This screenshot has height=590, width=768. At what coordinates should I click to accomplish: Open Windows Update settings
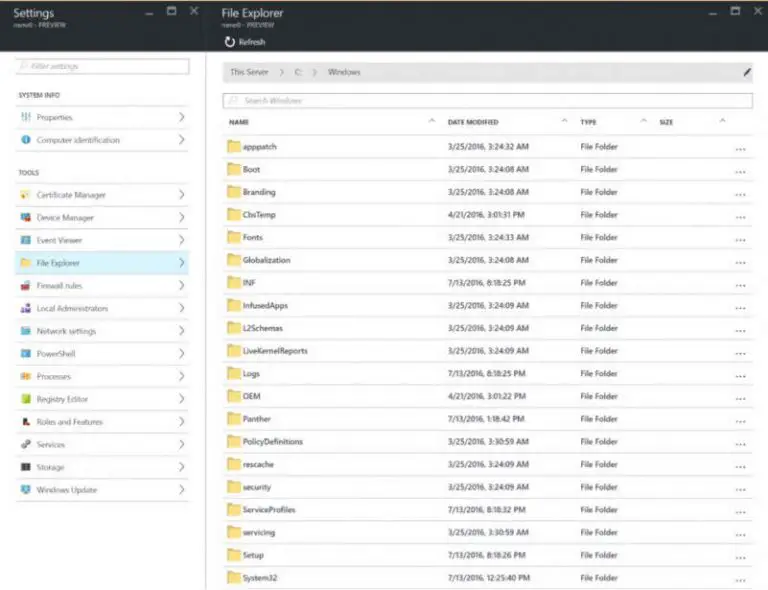point(65,490)
